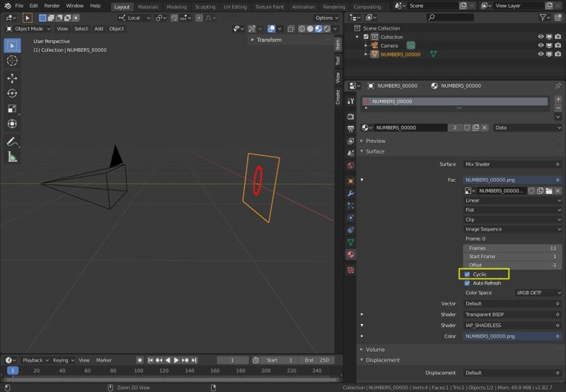The height and width of the screenshot is (392, 566).
Task: Open Scene properties tab
Action: click(x=350, y=153)
